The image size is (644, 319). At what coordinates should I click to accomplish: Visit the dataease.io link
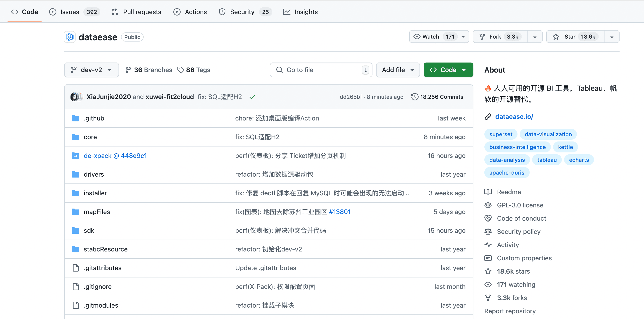[x=514, y=116]
